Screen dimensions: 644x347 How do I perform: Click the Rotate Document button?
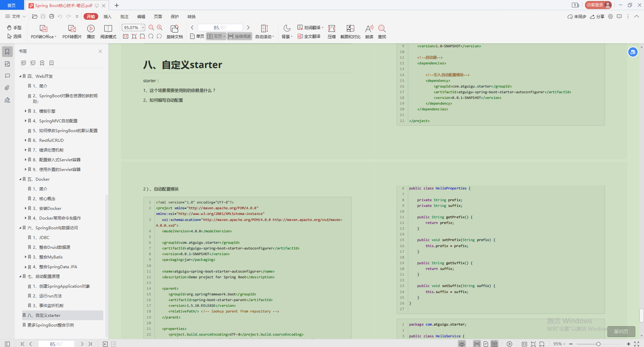[x=174, y=32]
